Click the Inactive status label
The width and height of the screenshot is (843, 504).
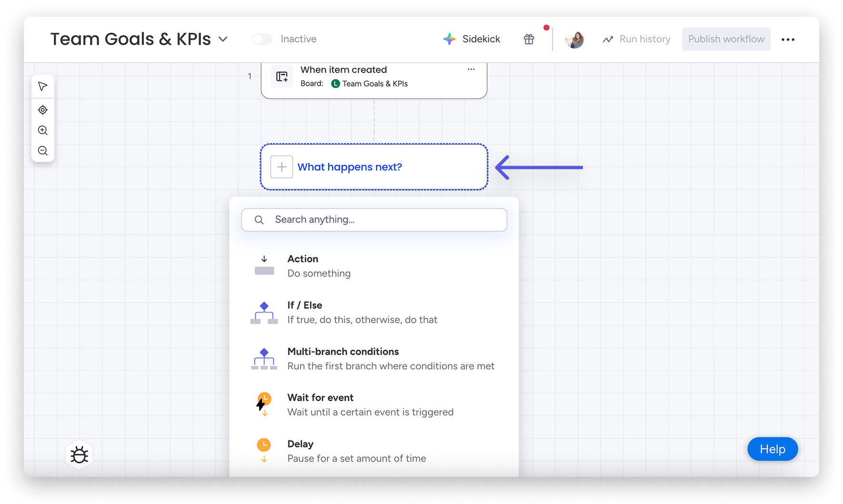tap(299, 39)
